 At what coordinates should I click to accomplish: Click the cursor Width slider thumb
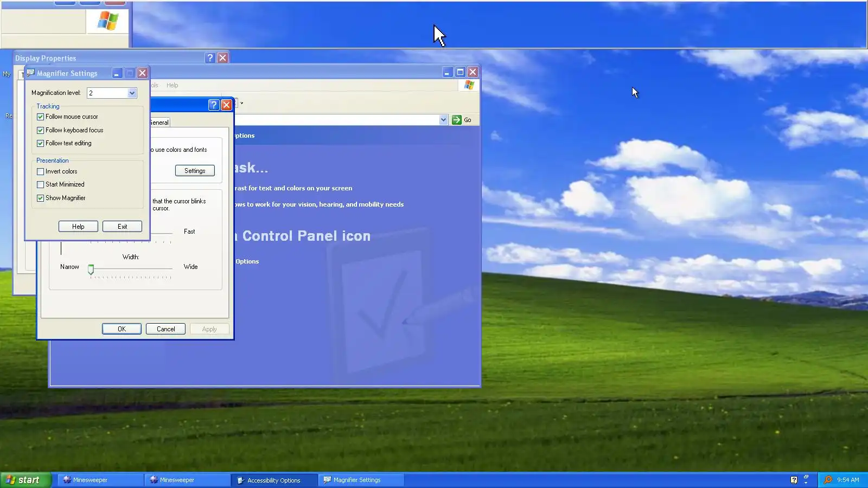click(x=91, y=269)
